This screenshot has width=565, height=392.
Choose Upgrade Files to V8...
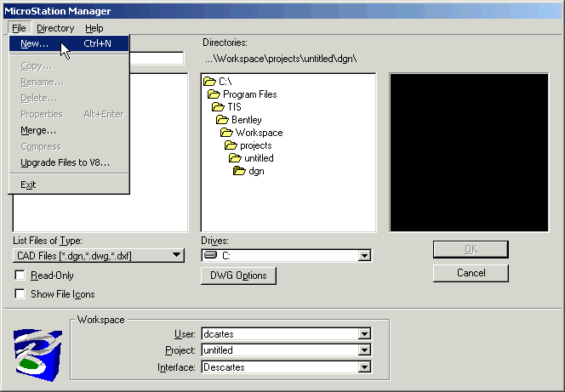[69, 162]
